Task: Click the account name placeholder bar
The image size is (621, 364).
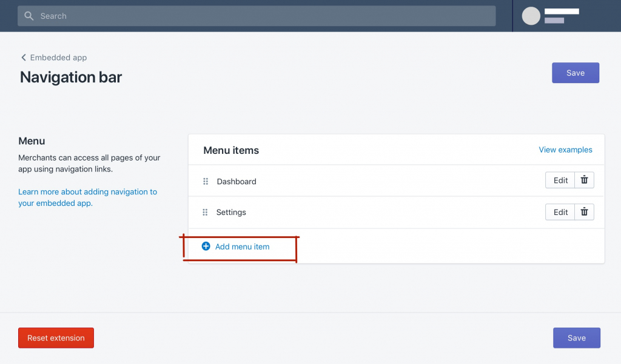Action: click(x=562, y=12)
